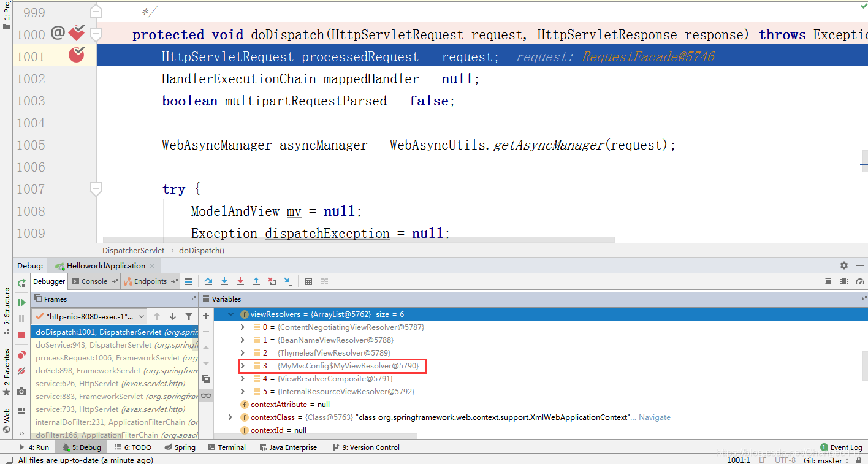The width and height of the screenshot is (868, 464).
Task: Toggle Show Watches glasses icon
Action: tap(206, 395)
